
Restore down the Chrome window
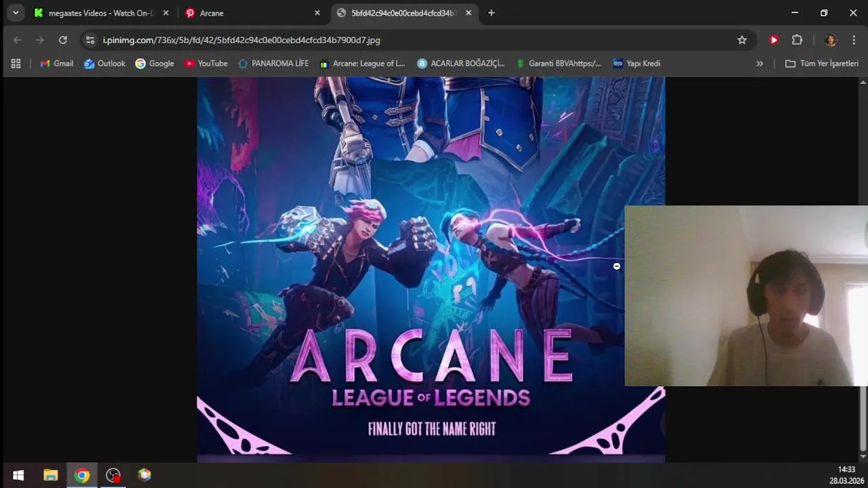[824, 13]
